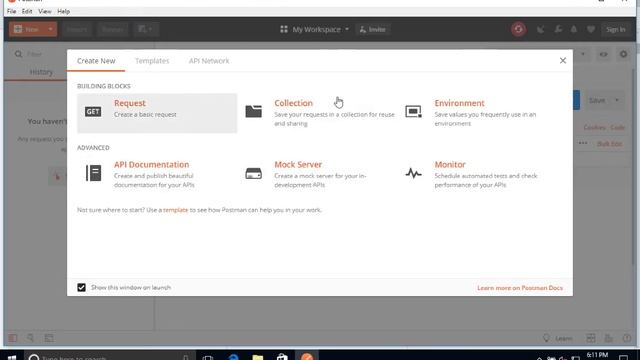This screenshot has width=640, height=360.
Task: Open the Edge browser from the taskbar
Action: (233, 357)
